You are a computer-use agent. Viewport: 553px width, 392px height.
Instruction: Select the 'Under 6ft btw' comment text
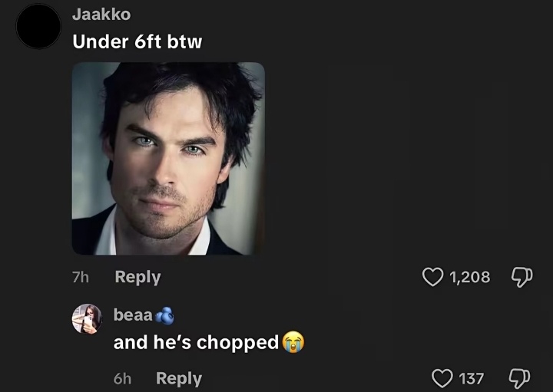137,41
